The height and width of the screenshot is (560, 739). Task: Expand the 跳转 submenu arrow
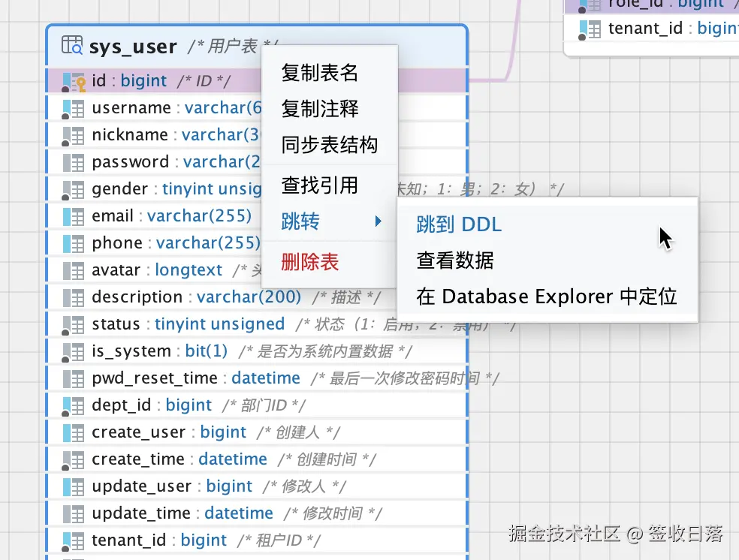(378, 221)
